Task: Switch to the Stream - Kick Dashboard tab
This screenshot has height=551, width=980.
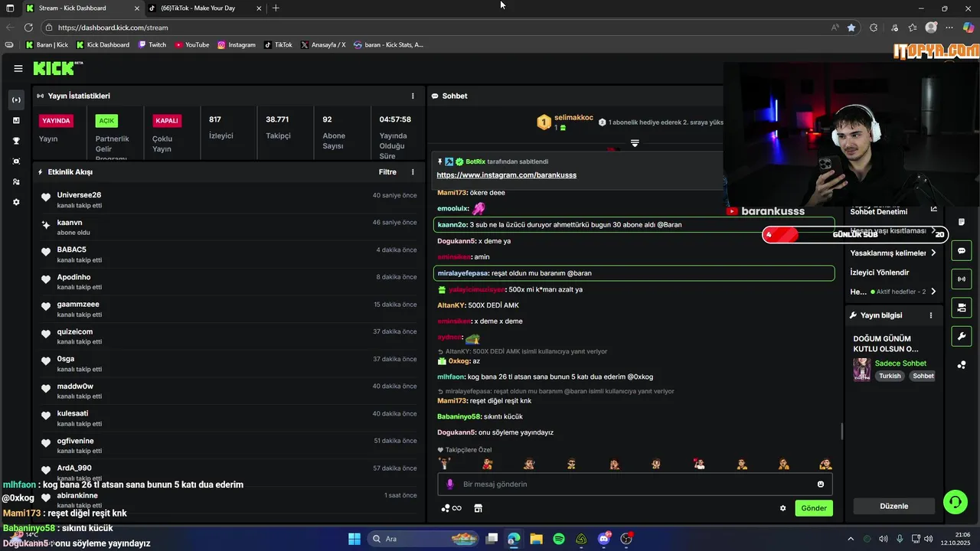Action: click(x=81, y=8)
